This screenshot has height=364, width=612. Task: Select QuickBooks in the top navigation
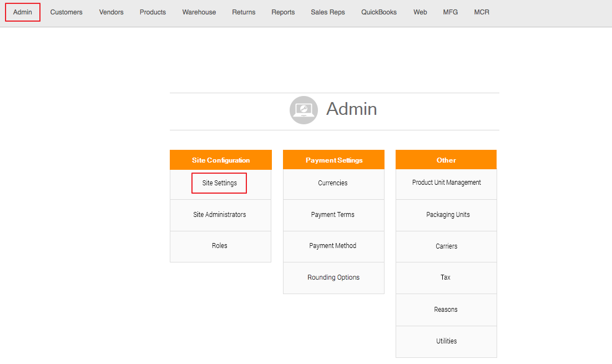pyautogui.click(x=379, y=12)
